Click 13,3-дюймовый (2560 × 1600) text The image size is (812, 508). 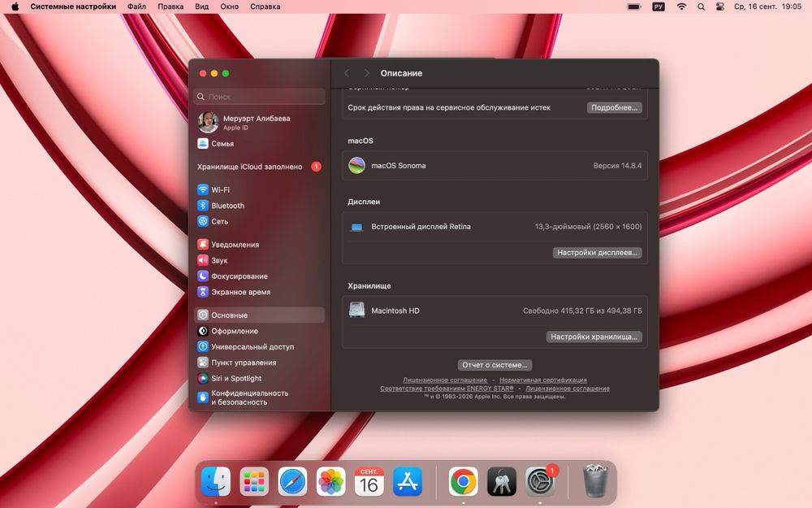[x=588, y=227]
